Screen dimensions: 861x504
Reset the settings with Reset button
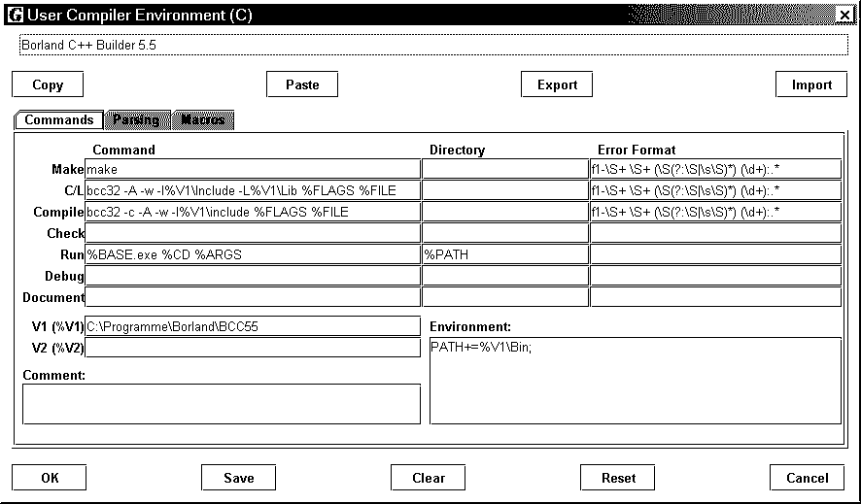point(618,478)
